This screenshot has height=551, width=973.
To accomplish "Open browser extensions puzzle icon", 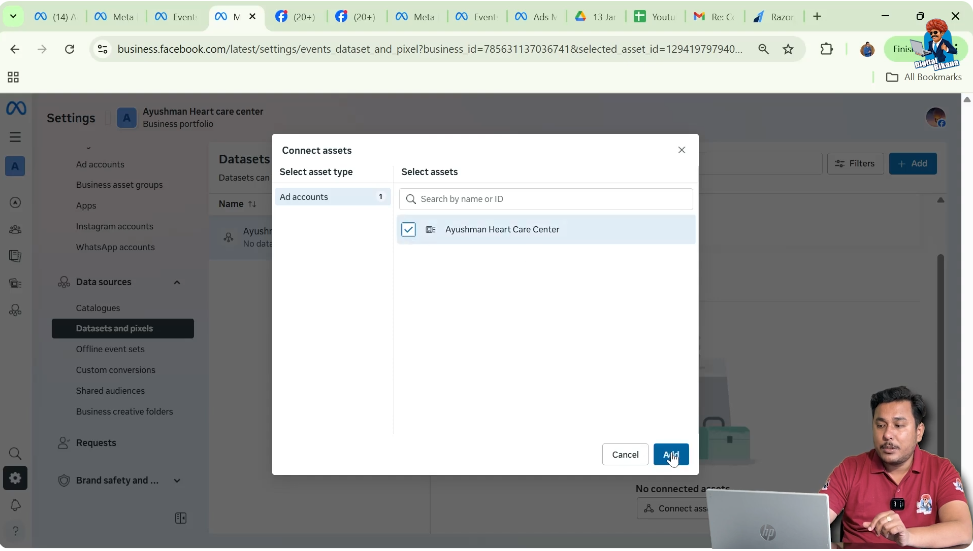I will pyautogui.click(x=827, y=49).
